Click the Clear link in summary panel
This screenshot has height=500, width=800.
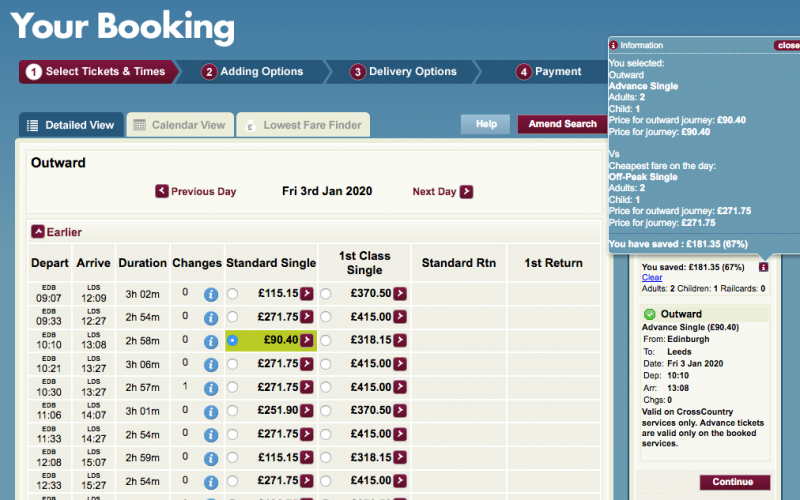pos(652,278)
